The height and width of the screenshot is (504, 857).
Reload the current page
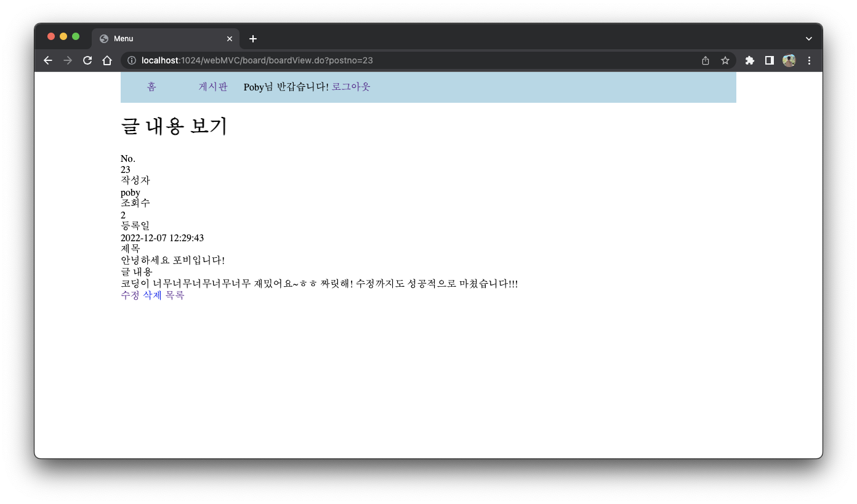click(x=87, y=60)
